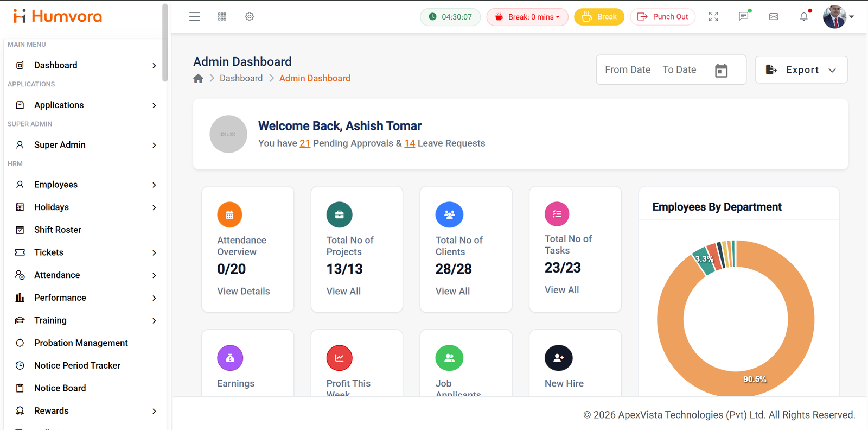868x430 pixels.
Task: Click the welcome profile placeholder image
Action: click(228, 134)
